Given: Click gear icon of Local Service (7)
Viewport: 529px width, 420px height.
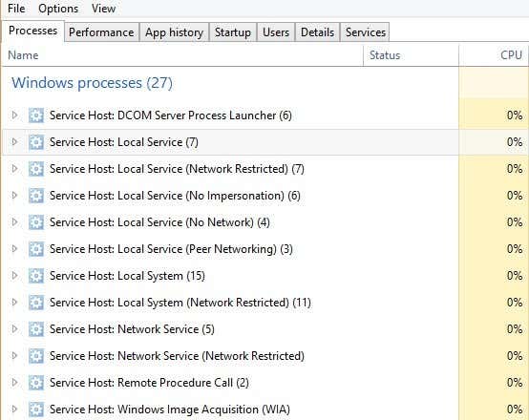Looking at the screenshot, I should pyautogui.click(x=36, y=142).
